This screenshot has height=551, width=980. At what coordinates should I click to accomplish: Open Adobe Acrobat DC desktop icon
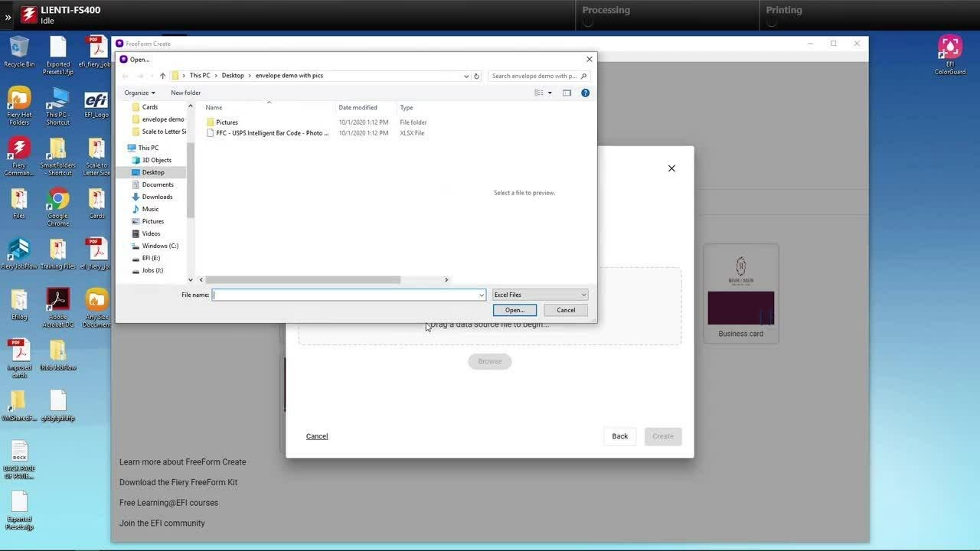tap(58, 308)
